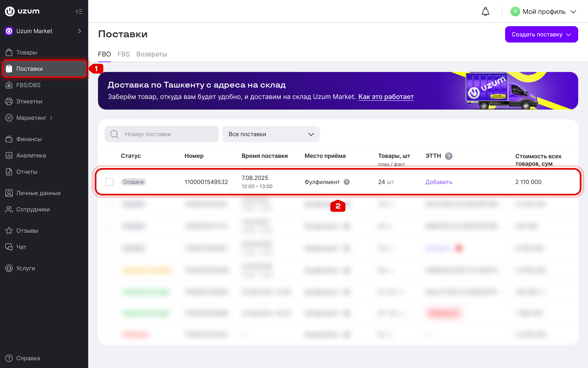This screenshot has height=368, width=588.
Task: Click the 7.08.2025 delivery date
Action: click(x=255, y=178)
